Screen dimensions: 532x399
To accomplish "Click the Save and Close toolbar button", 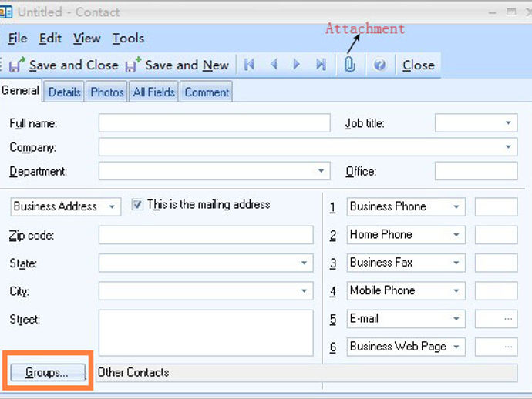I will [63, 65].
